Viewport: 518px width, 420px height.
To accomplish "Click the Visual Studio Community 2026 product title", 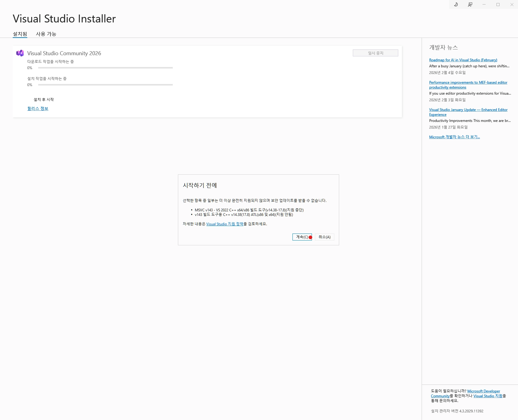I will [x=64, y=53].
